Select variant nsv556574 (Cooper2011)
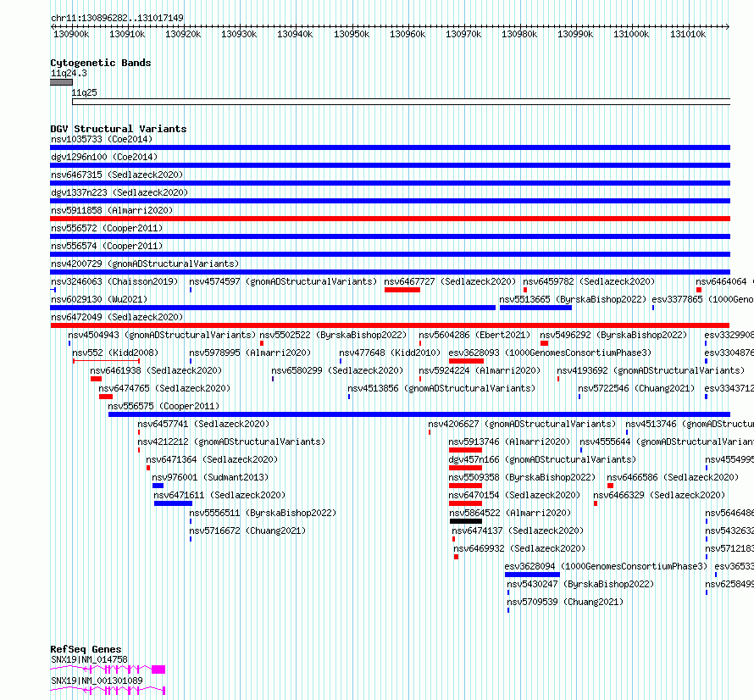This screenshot has height=700, width=754. pyautogui.click(x=390, y=254)
